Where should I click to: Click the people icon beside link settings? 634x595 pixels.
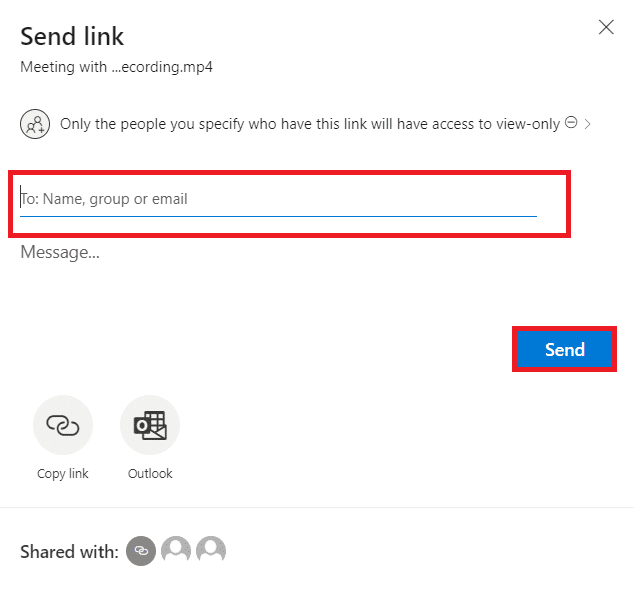pos(35,125)
